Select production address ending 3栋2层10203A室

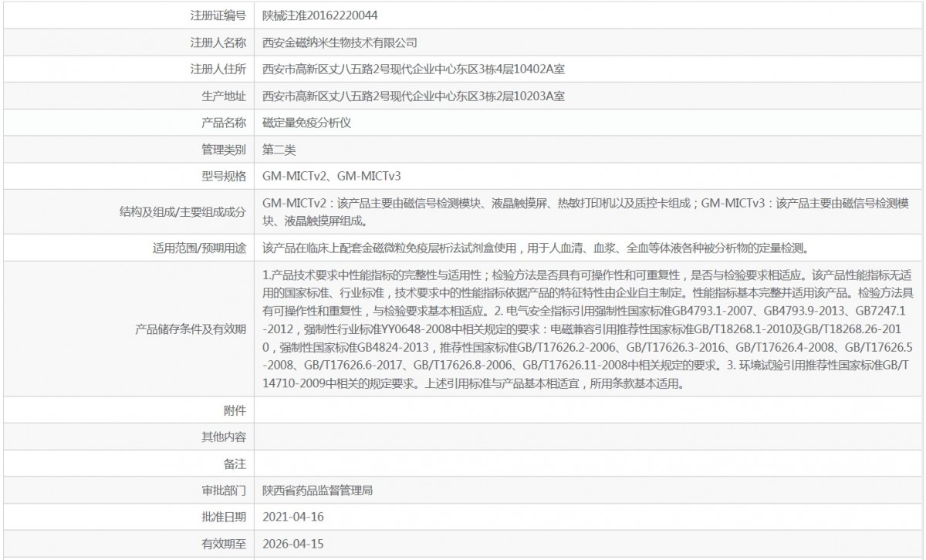click(415, 96)
